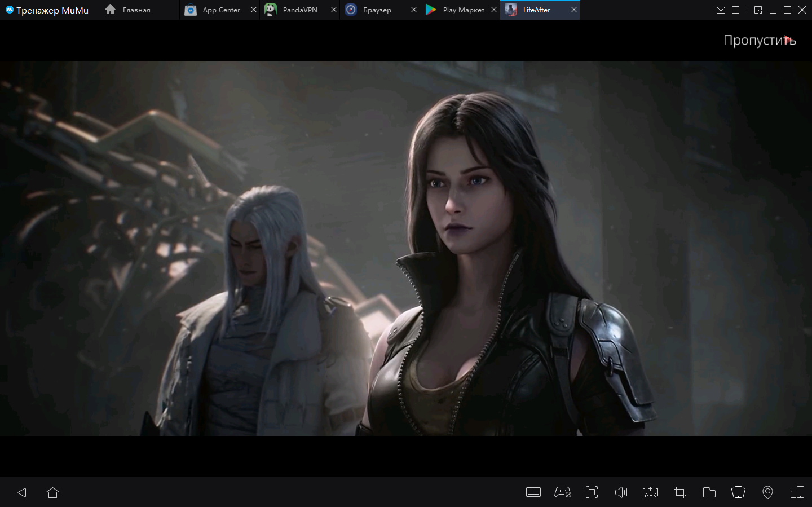Close the PandaVPN tab
This screenshot has width=812, height=507.
click(x=334, y=10)
